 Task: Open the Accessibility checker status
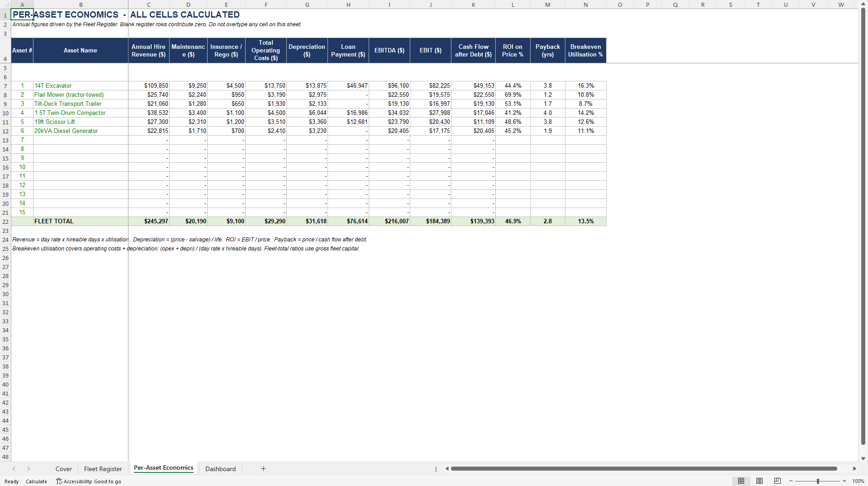[x=89, y=481]
